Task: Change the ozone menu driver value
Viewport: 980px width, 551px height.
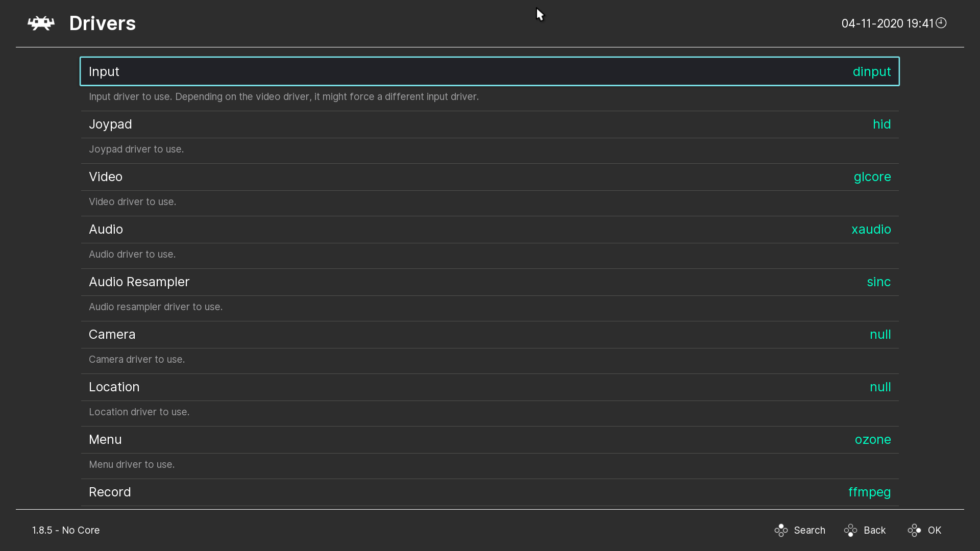Action: coord(872,440)
